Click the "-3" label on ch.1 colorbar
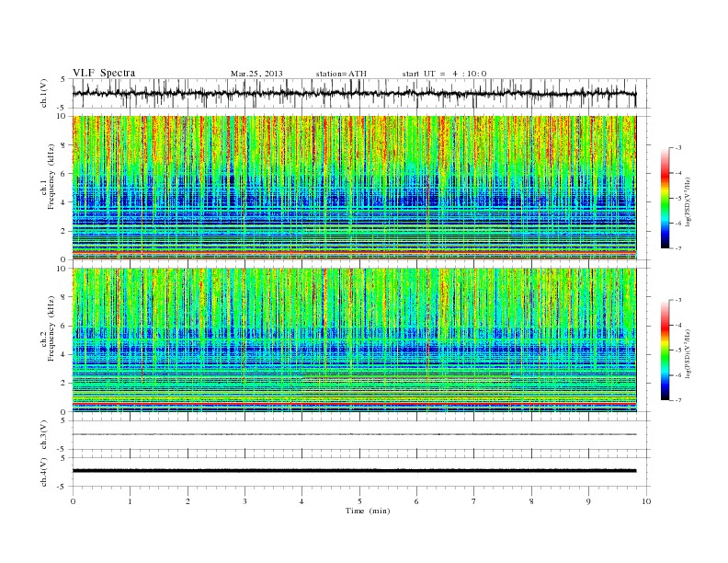Viewport: 728px width, 563px height. (677, 148)
